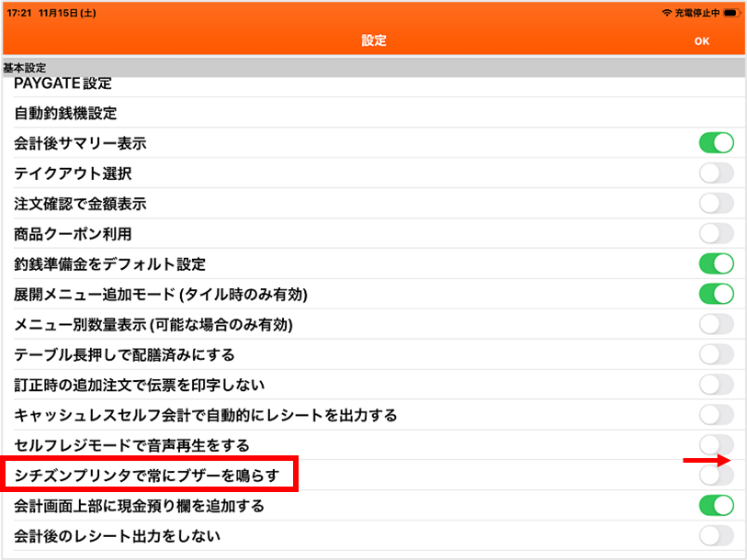Turn on 会計後のレシート出力をしない switch
Viewport: 747px width, 560px height.
pos(716,535)
